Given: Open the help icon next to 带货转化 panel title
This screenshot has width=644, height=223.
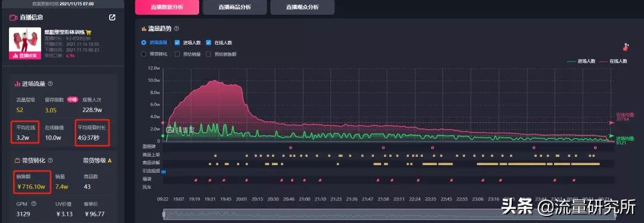Looking at the screenshot, I should 50,160.
